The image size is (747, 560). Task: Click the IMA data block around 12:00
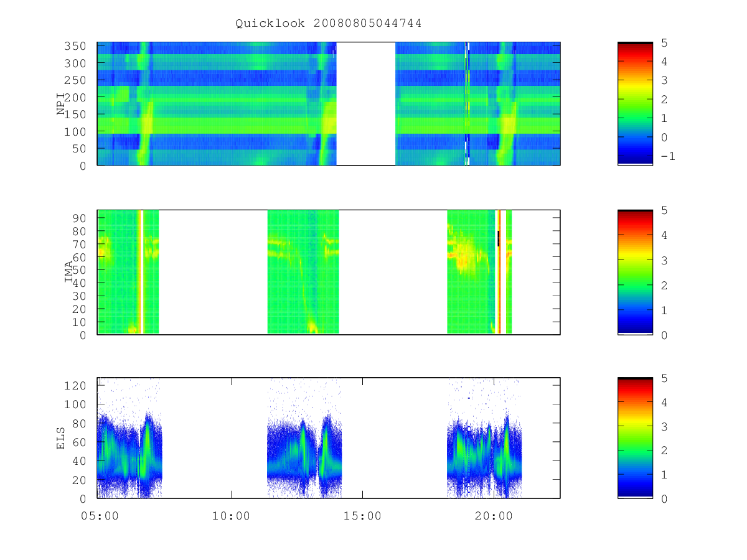coord(303,272)
